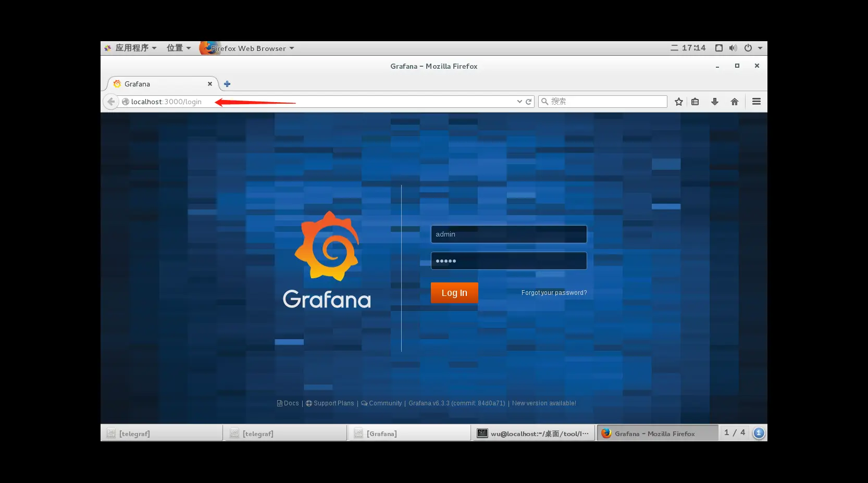
Task: Switch to the [Grafana] taskbar window
Action: 409,433
